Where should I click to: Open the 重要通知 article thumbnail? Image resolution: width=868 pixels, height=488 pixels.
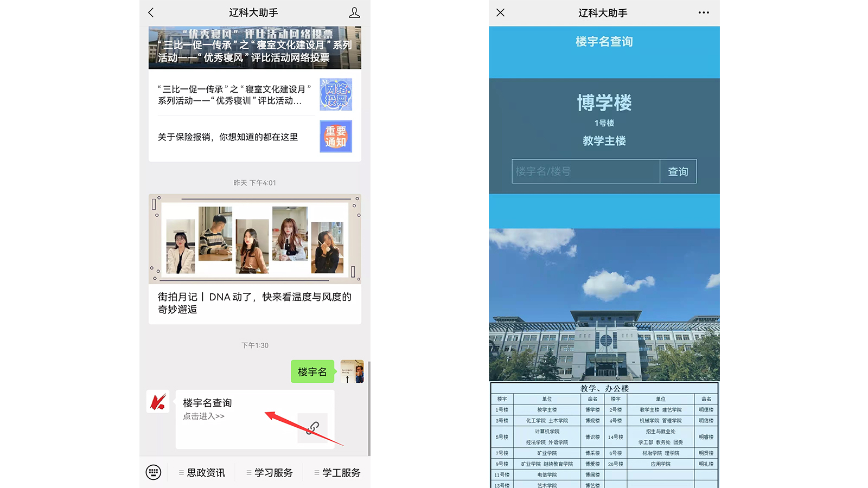click(336, 136)
